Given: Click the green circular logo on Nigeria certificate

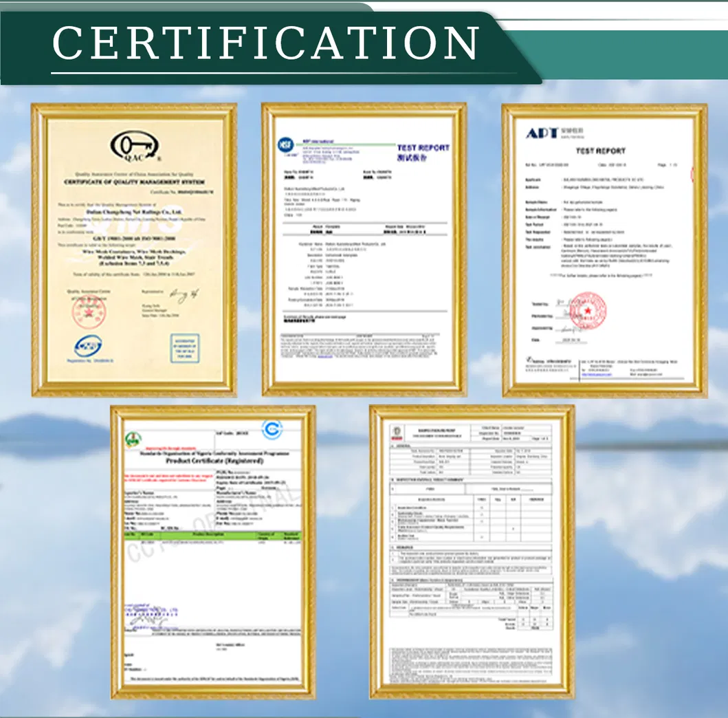Looking at the screenshot, I should click(131, 435).
